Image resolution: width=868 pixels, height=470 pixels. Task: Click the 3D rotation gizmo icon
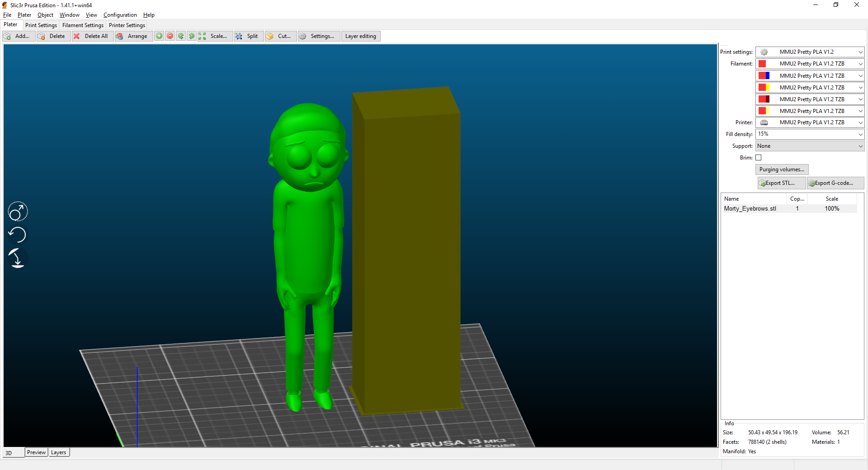[x=17, y=211]
